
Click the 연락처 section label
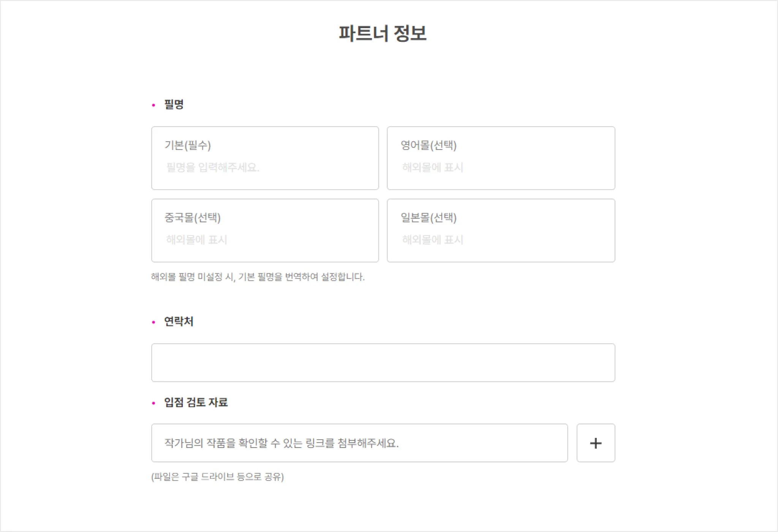(179, 321)
